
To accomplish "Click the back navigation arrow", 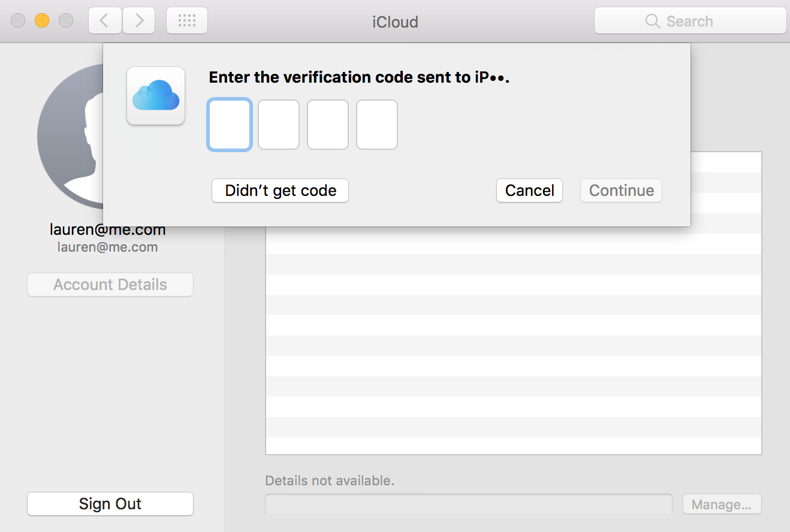I will (x=105, y=21).
